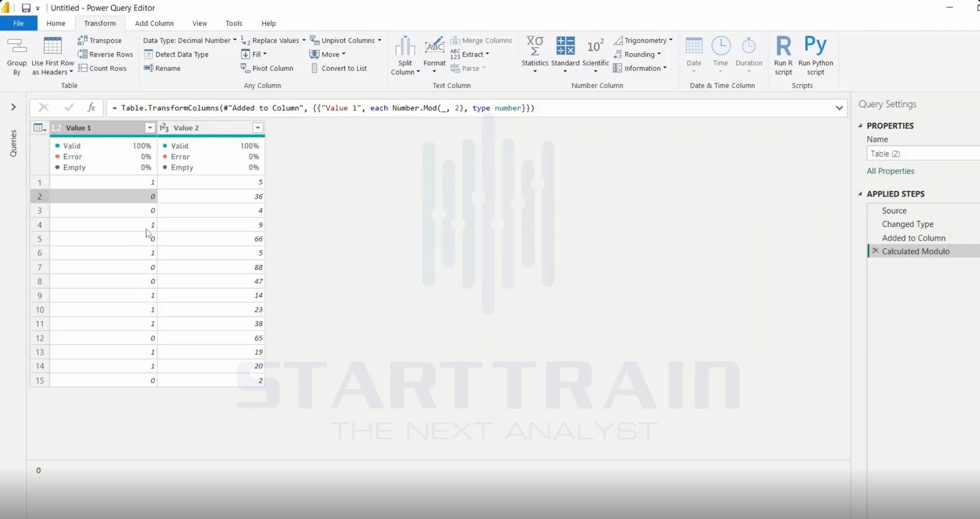Click Detect Data Type
The height and width of the screenshot is (519, 980).
pyautogui.click(x=176, y=54)
